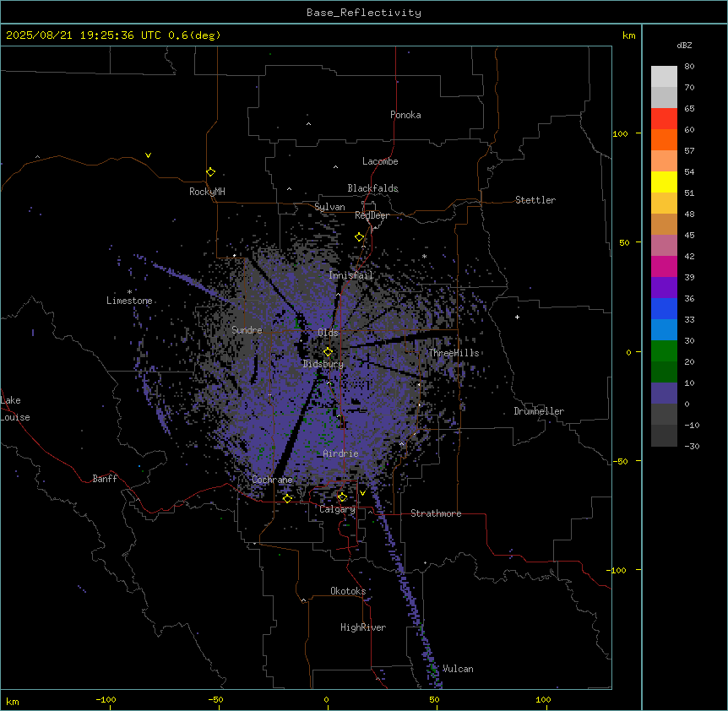Click the yellow diamond marker south of RedDeer
Viewport: 728px width, 711px height.
[360, 237]
